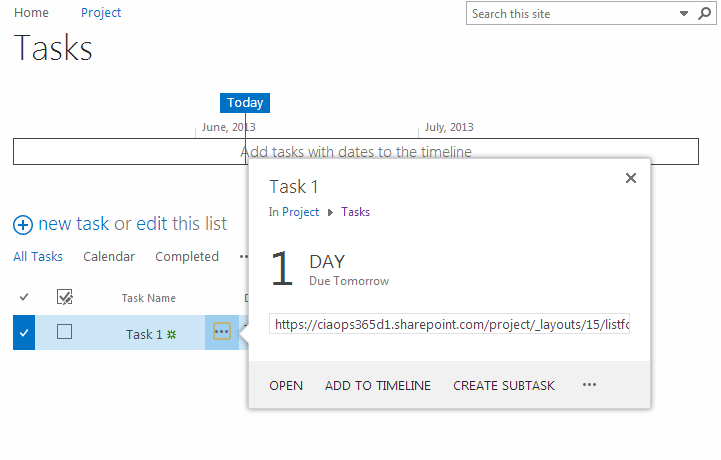This screenshot has width=721, height=460.
Task: Open the Project link in top navigation
Action: (x=101, y=13)
